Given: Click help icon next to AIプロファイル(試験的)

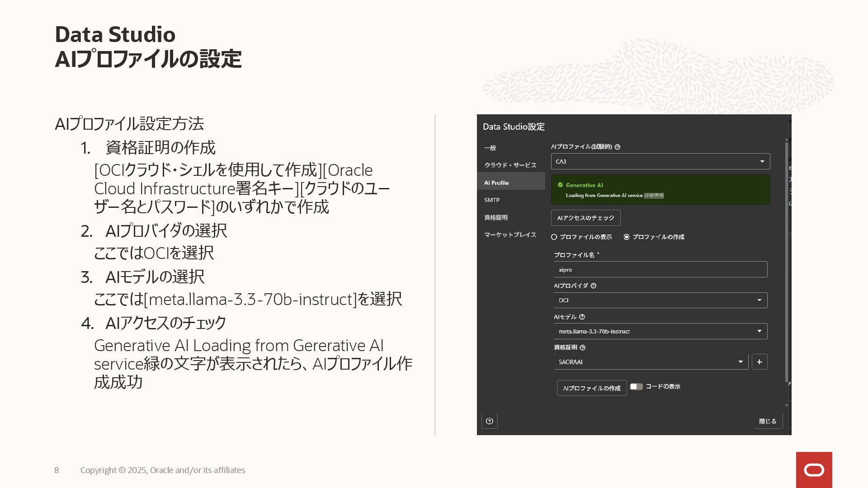Looking at the screenshot, I should point(618,147).
